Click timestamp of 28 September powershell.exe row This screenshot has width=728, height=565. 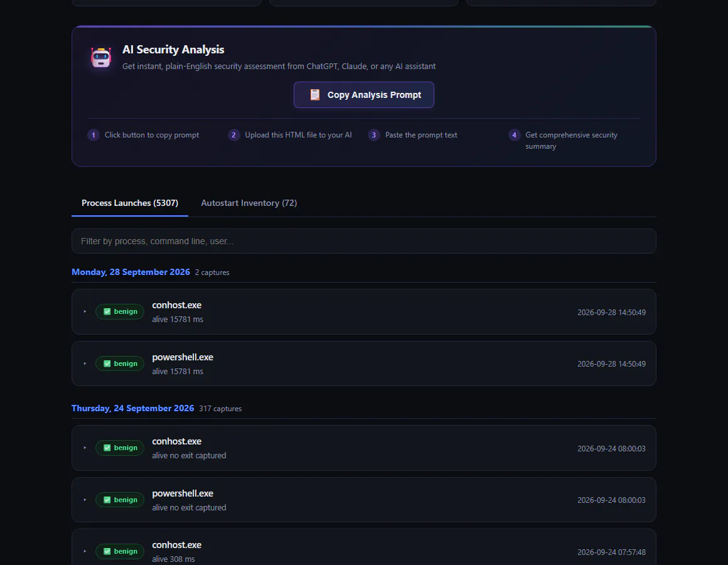[x=611, y=364]
